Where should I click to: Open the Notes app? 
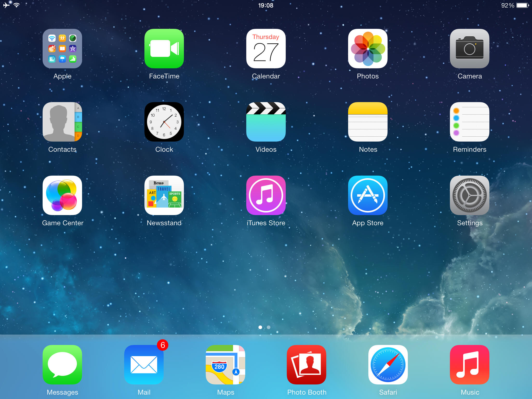click(368, 122)
